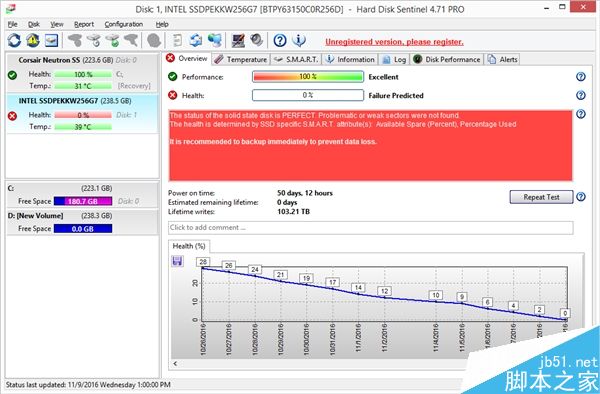Click the monitor configuration toolbar icon

pyautogui.click(x=238, y=40)
